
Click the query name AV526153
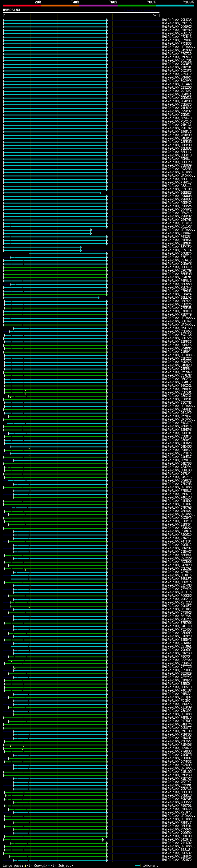[11, 10]
